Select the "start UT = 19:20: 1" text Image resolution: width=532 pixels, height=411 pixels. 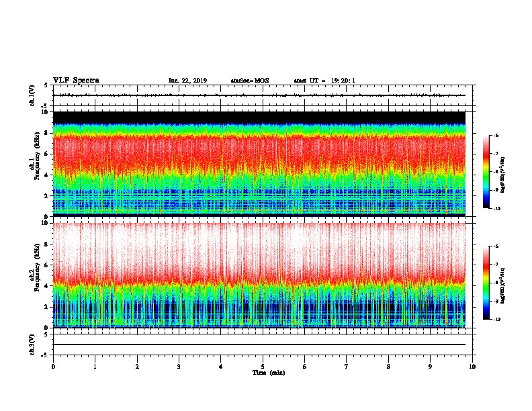324,81
